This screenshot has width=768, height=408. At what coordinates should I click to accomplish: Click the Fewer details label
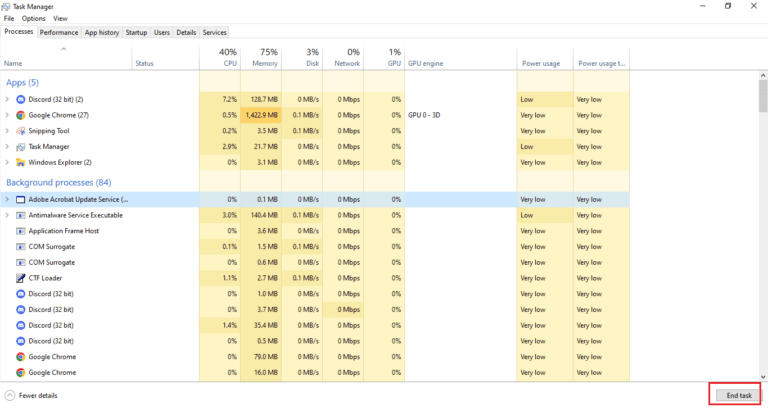coord(38,395)
